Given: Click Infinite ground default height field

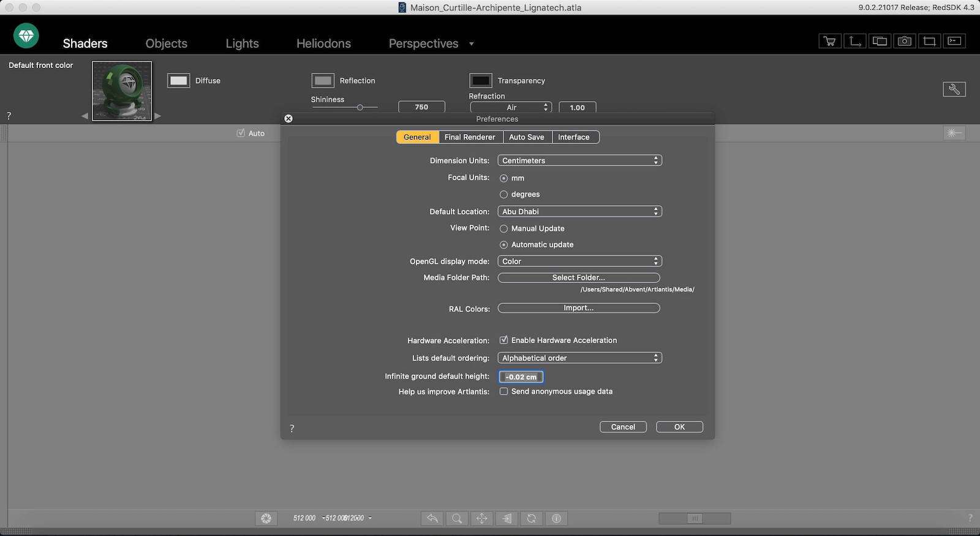Looking at the screenshot, I should (521, 377).
